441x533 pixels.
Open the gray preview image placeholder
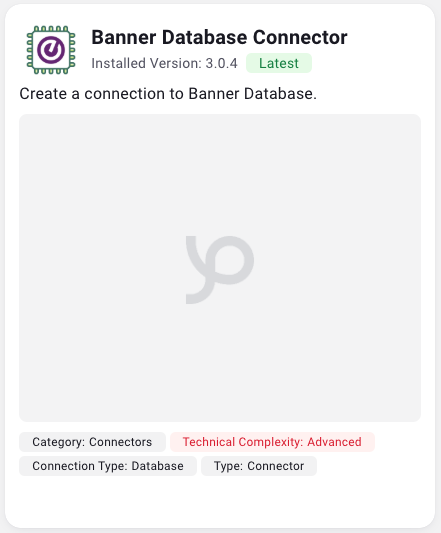tap(220, 268)
